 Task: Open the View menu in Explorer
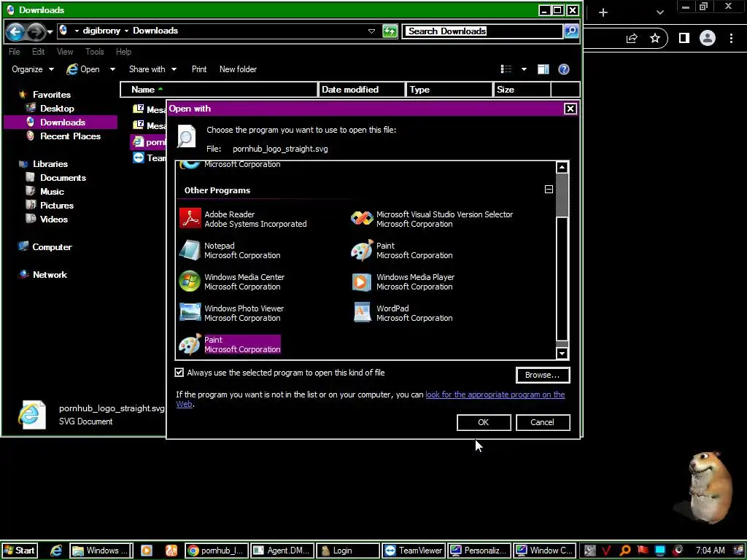[65, 52]
